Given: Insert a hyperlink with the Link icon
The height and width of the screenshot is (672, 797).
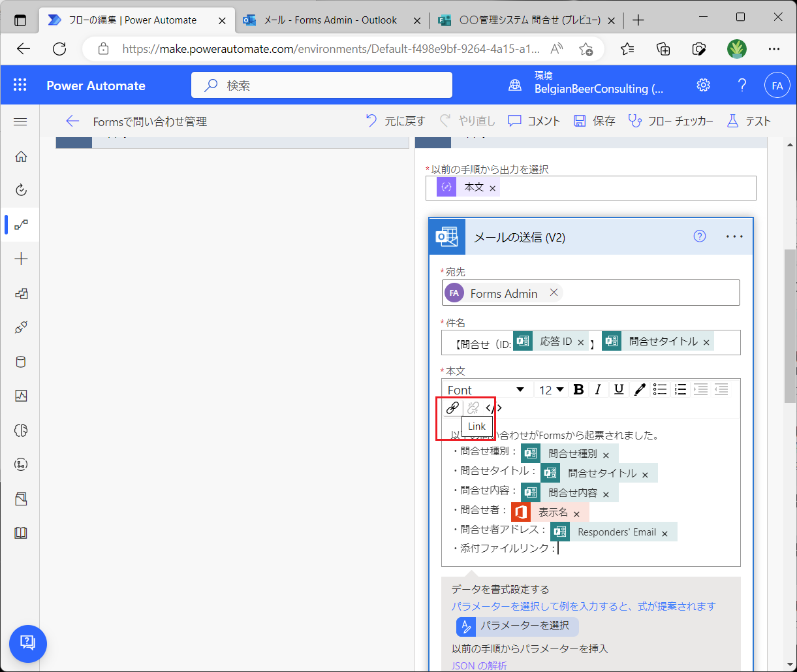Looking at the screenshot, I should (x=452, y=408).
